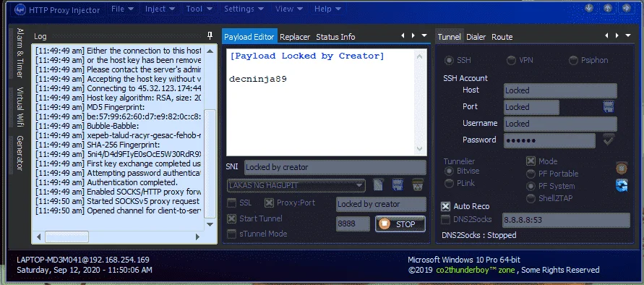Open the payload panel tab list dropdown

425,35
